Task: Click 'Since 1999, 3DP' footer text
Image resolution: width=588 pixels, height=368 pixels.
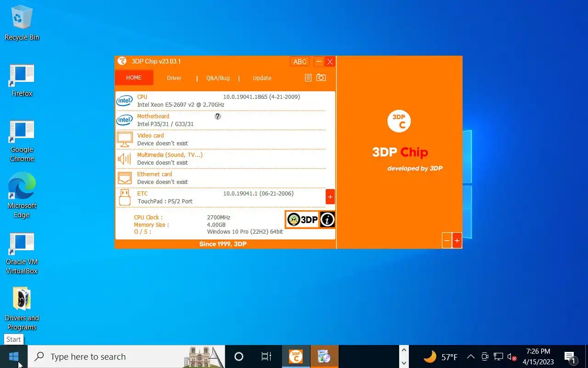Action: click(x=223, y=244)
